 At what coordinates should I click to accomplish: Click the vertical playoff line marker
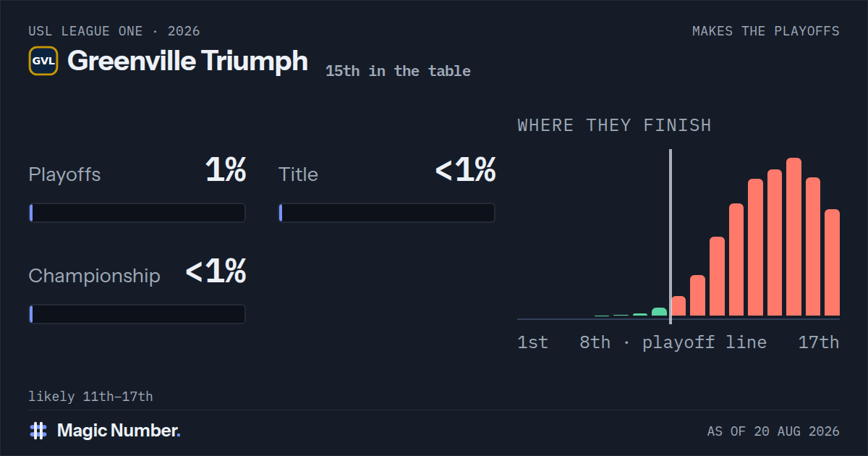coord(671,237)
